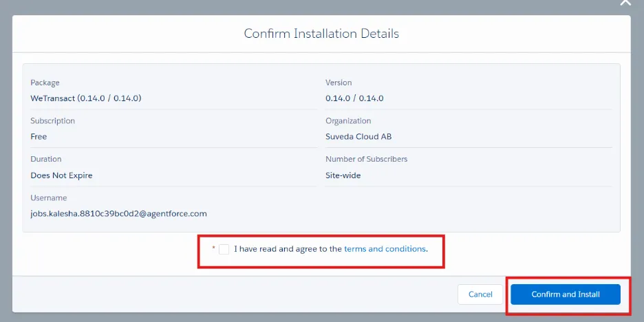Tick the terms and conditions agreement checkbox
Viewport: 644px width, 322px height.
[x=224, y=249]
